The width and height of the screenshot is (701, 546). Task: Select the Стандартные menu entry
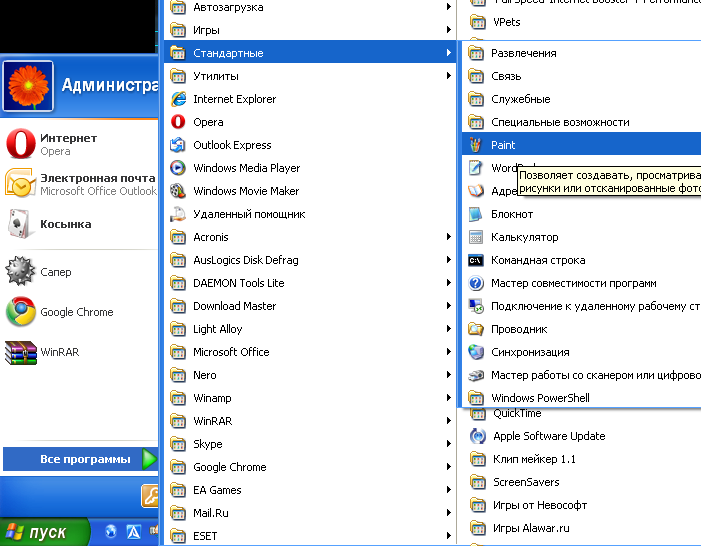point(310,53)
